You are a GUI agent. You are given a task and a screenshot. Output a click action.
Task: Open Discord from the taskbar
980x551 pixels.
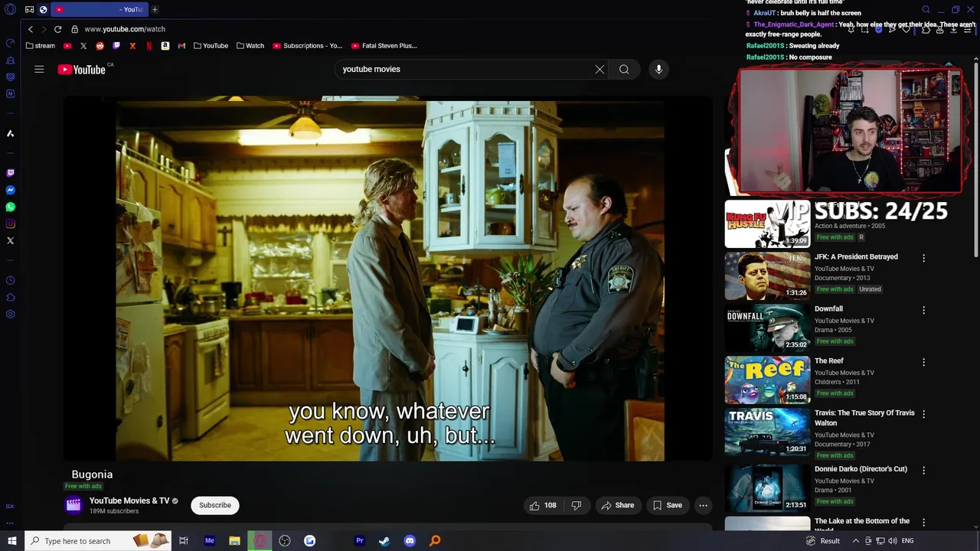point(410,541)
